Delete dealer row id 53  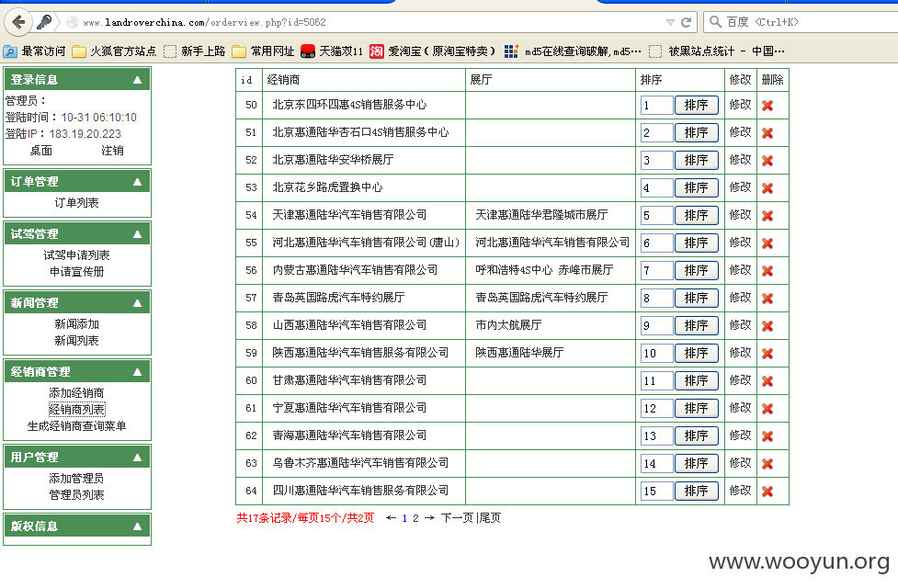tap(767, 187)
